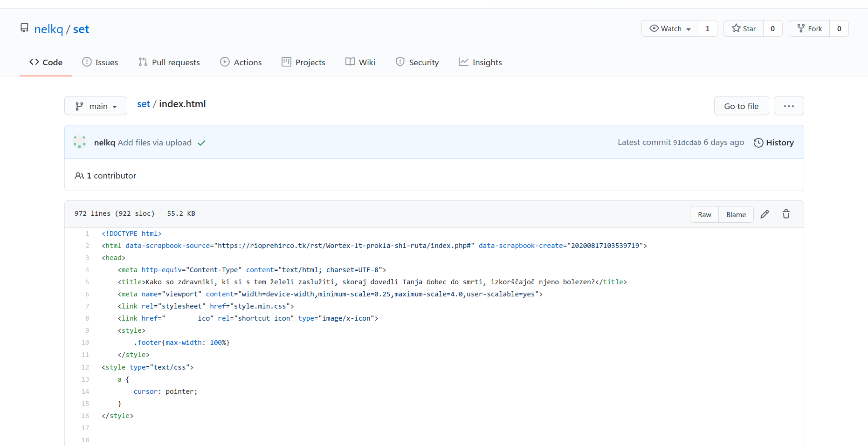
Task: Open commit hash 91dcdab
Action: tap(687, 143)
